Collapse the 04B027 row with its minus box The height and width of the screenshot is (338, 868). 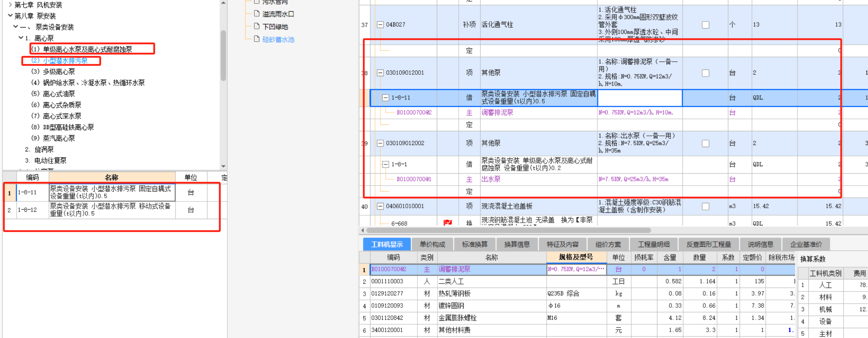click(x=380, y=25)
